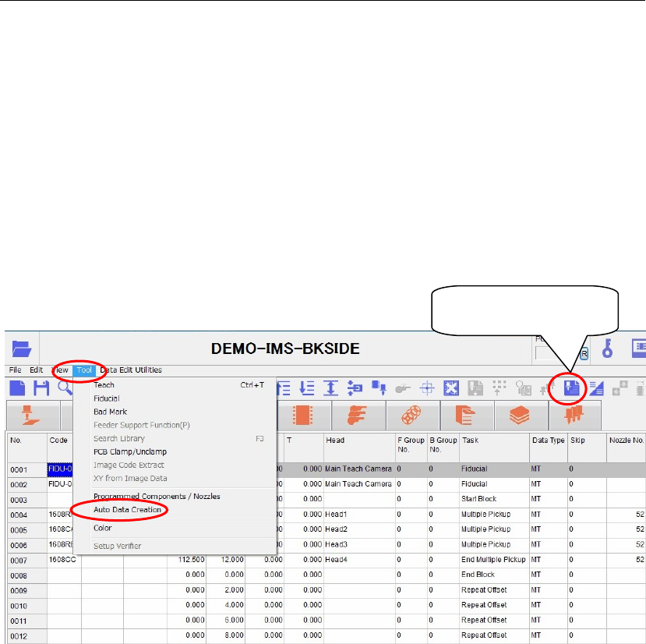
Task: Click the Skip column header
Action: click(x=587, y=447)
